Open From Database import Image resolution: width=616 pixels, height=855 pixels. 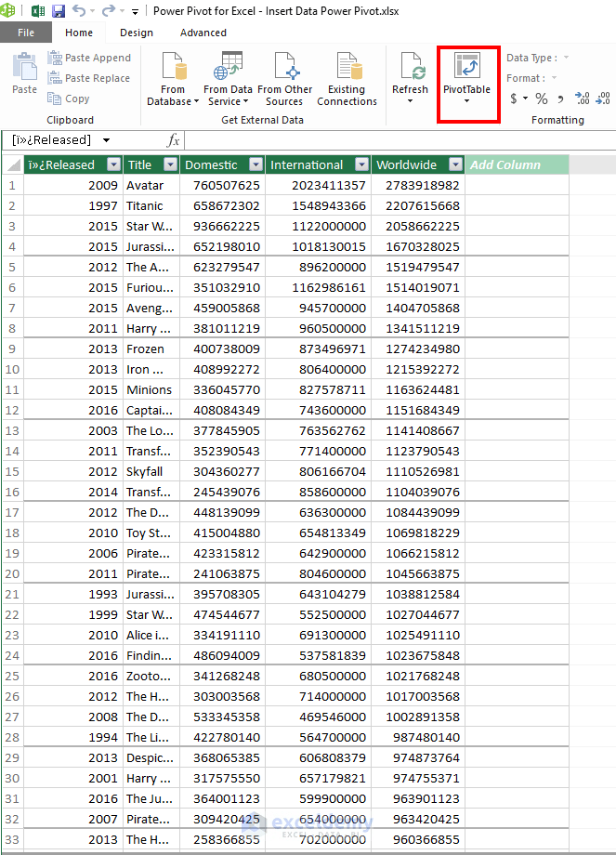click(x=173, y=79)
